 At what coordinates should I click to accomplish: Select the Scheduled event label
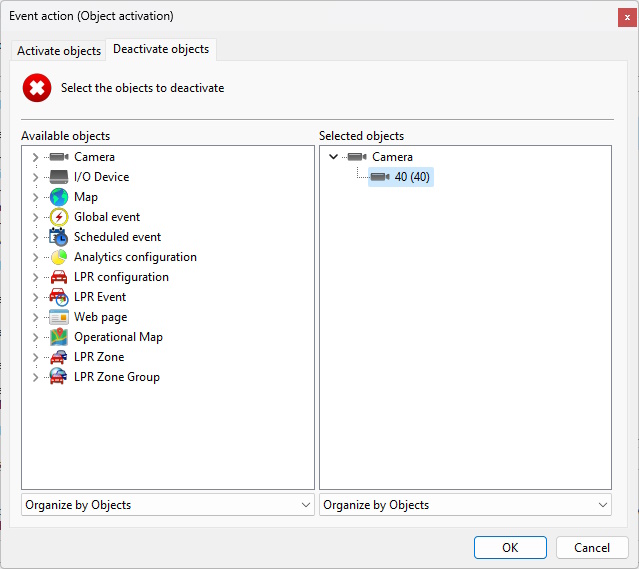click(x=117, y=237)
